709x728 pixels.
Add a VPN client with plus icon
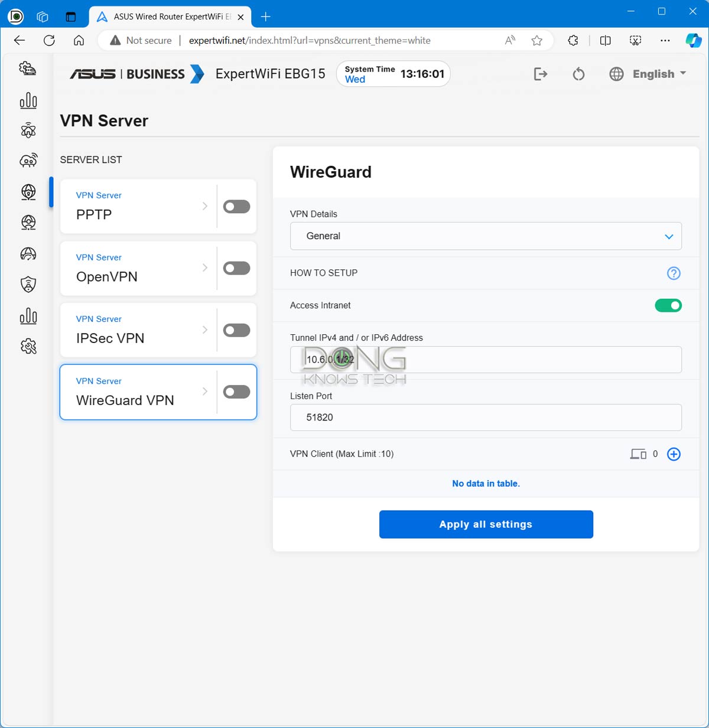click(x=674, y=454)
